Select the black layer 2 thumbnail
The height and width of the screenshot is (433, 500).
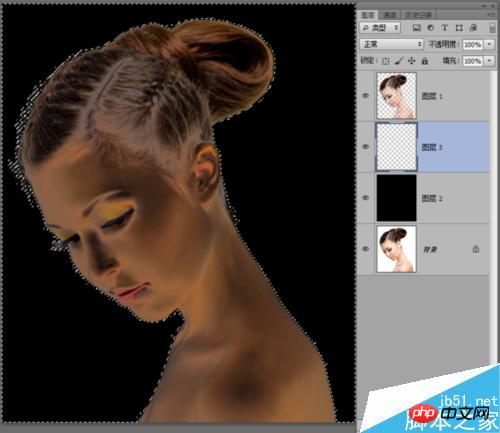coord(396,198)
